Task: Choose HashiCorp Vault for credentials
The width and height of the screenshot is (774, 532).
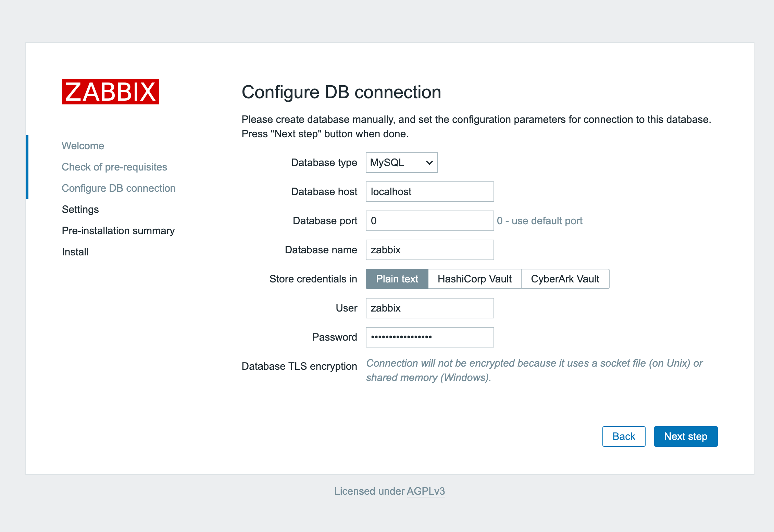Action: 474,279
